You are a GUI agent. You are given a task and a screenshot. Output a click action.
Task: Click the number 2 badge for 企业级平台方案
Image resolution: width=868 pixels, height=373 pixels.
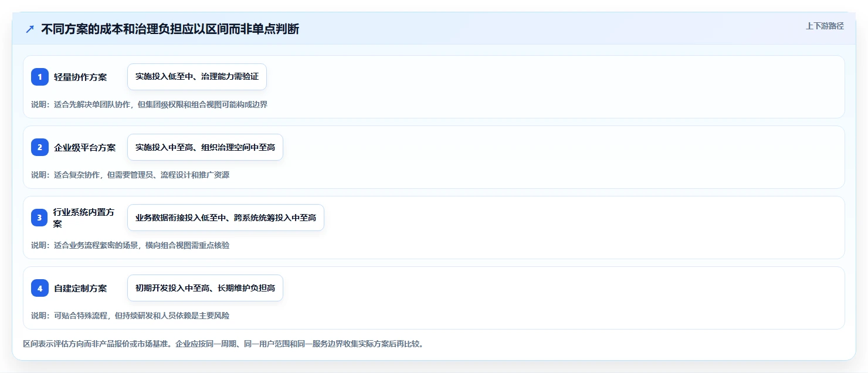40,147
